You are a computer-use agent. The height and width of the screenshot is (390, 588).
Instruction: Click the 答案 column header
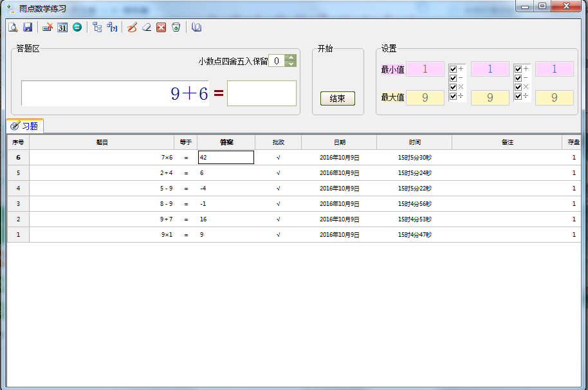click(226, 142)
